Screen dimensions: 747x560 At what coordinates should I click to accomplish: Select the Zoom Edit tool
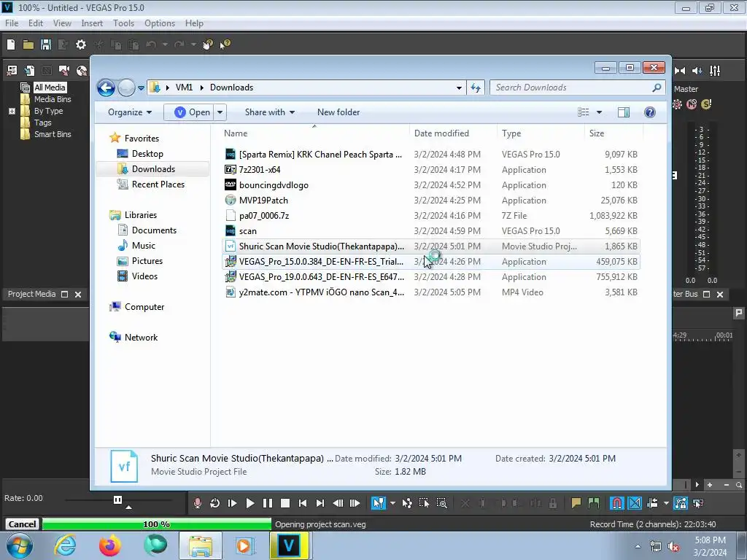coord(441,503)
